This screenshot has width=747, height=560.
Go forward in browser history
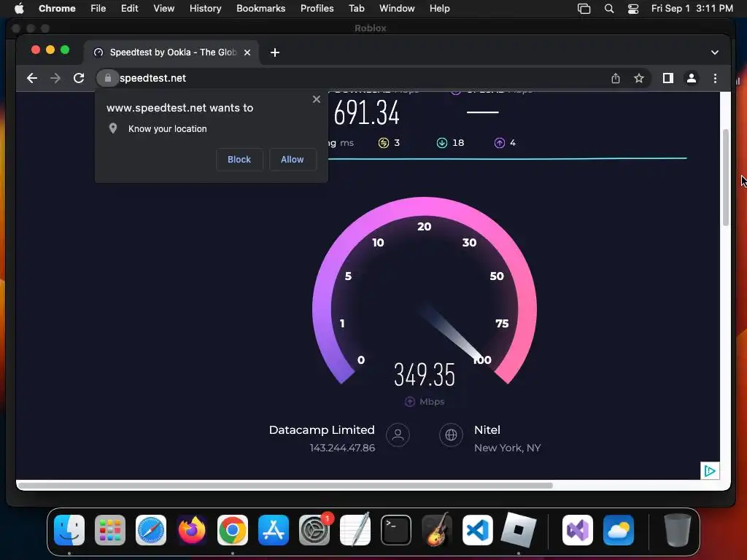point(55,78)
